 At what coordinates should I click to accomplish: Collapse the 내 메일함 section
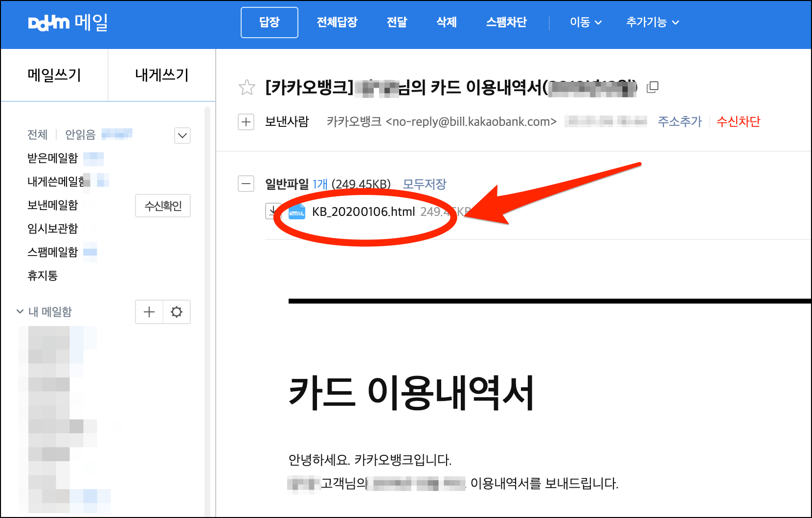point(20,311)
